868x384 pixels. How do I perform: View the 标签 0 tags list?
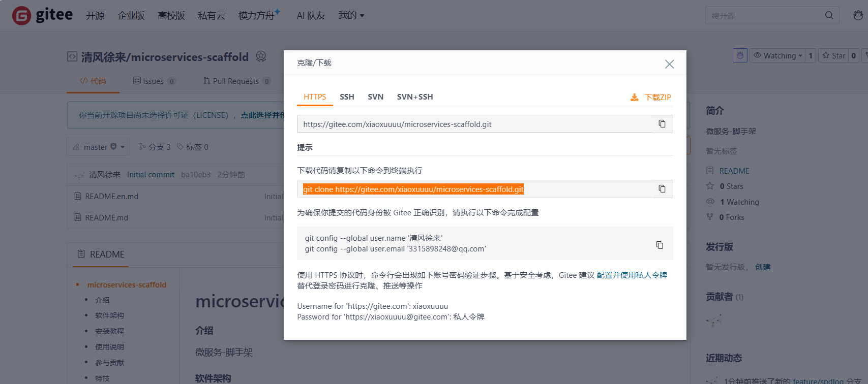click(x=193, y=147)
